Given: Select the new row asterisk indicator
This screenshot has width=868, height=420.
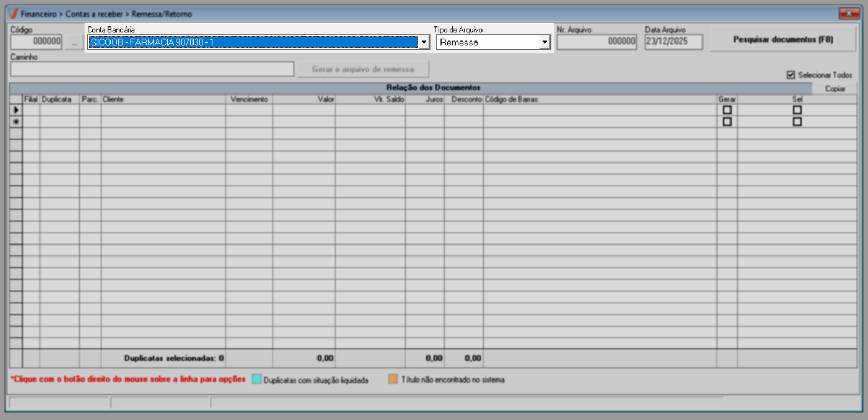Looking at the screenshot, I should (x=16, y=121).
